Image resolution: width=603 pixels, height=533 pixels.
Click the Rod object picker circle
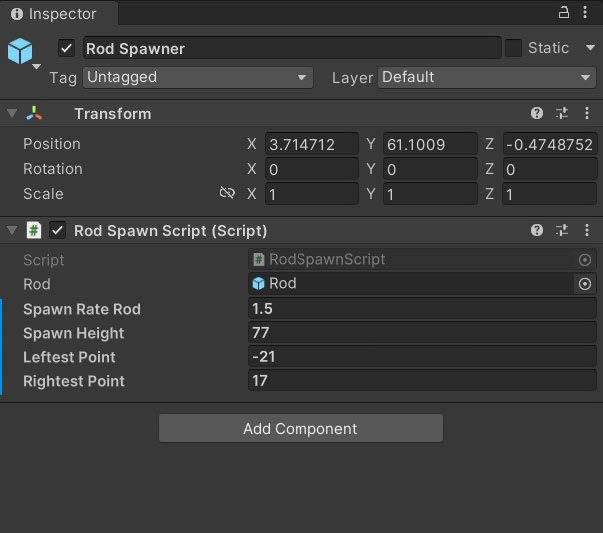585,284
